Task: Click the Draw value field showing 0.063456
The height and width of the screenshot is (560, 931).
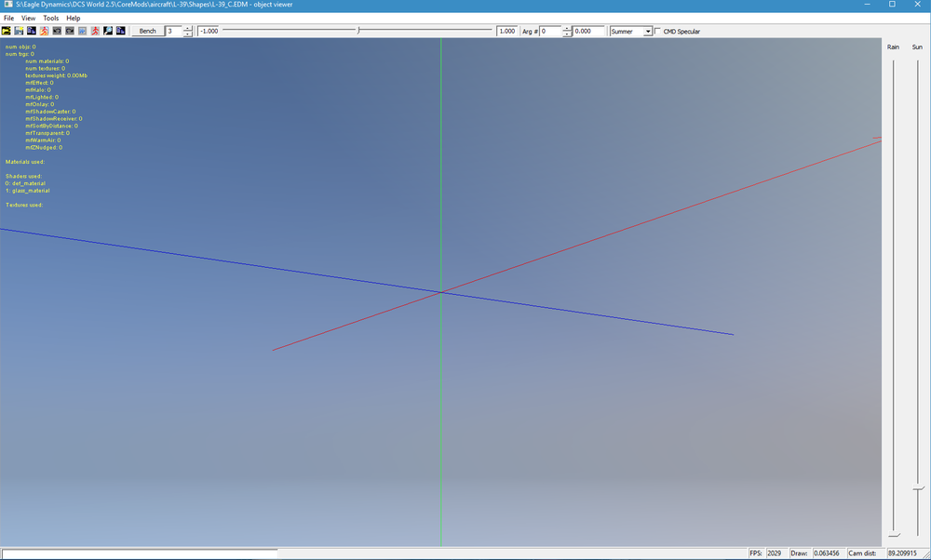Action: [828, 553]
